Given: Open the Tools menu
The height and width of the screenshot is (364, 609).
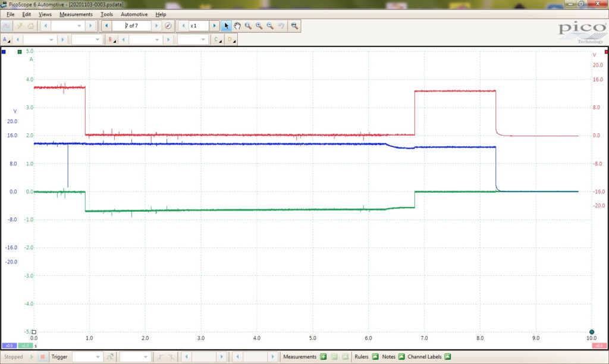Looking at the screenshot, I should pyautogui.click(x=107, y=14).
